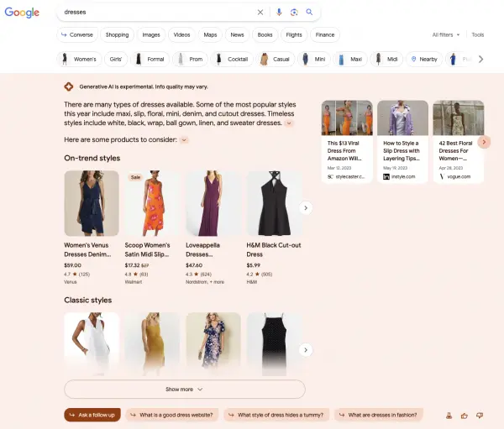Give thumbs down feedback
Viewport: 504px width, 429px height.
pos(480,416)
